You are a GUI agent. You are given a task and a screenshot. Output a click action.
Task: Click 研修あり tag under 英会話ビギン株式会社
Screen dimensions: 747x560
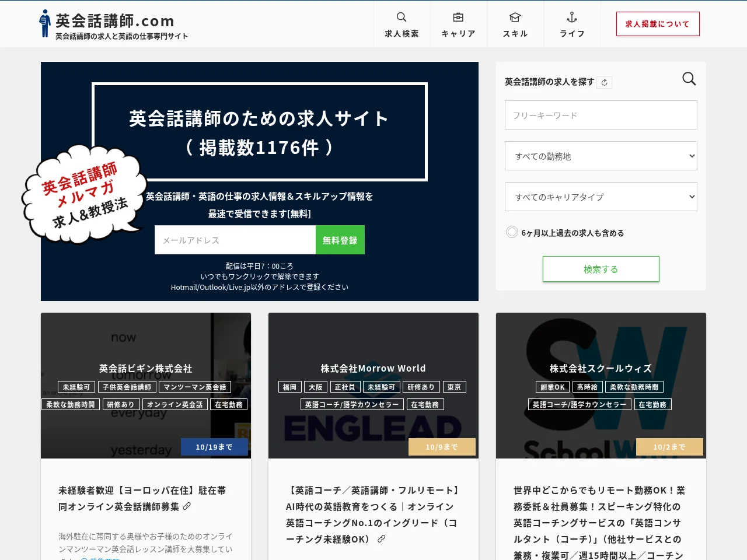pos(121,404)
